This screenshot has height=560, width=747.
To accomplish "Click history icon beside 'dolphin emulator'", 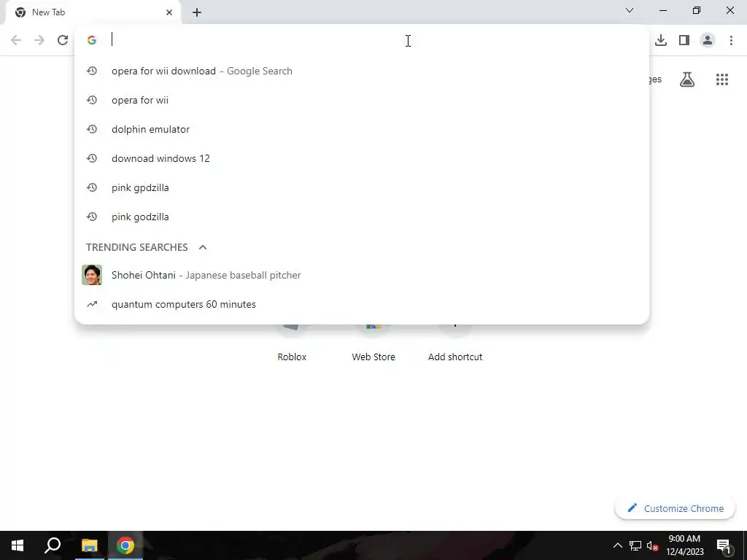I will tap(92, 129).
